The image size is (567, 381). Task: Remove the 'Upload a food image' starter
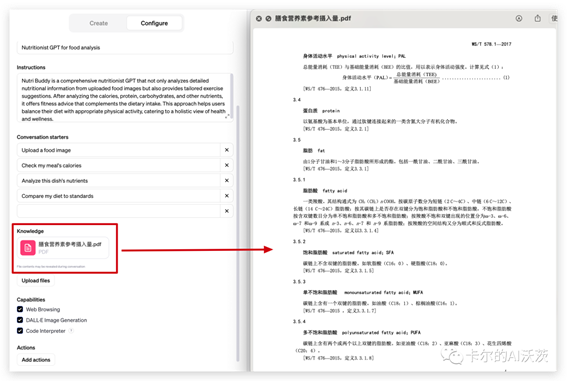click(x=227, y=150)
